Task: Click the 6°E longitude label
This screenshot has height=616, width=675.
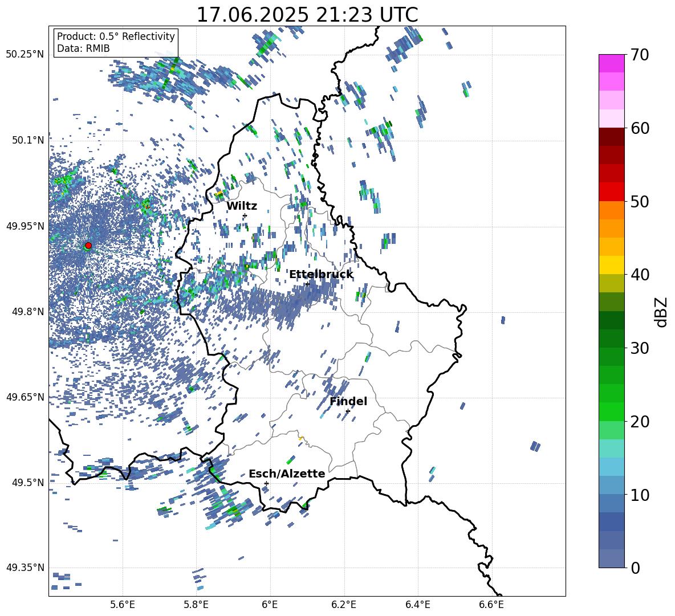Action: click(270, 605)
